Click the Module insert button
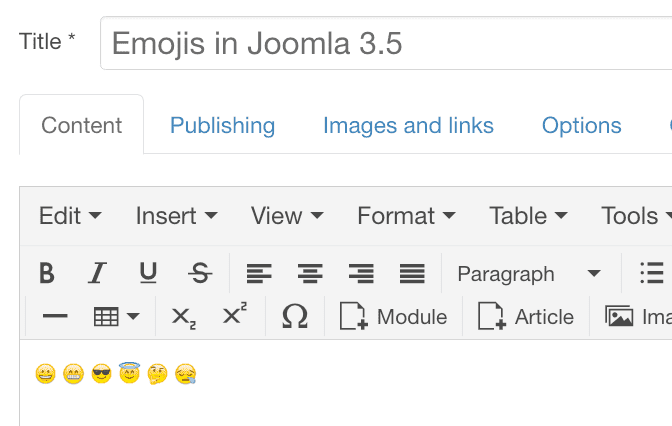 [393, 316]
